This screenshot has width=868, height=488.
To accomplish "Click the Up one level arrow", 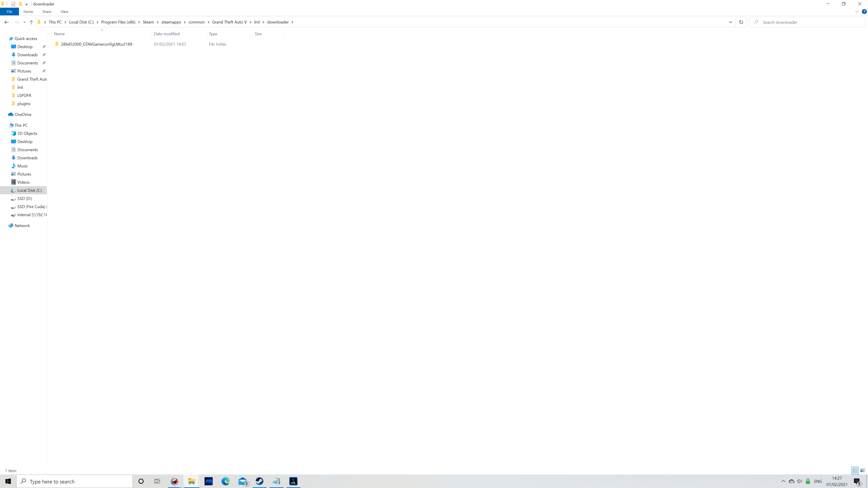I will coord(31,22).
